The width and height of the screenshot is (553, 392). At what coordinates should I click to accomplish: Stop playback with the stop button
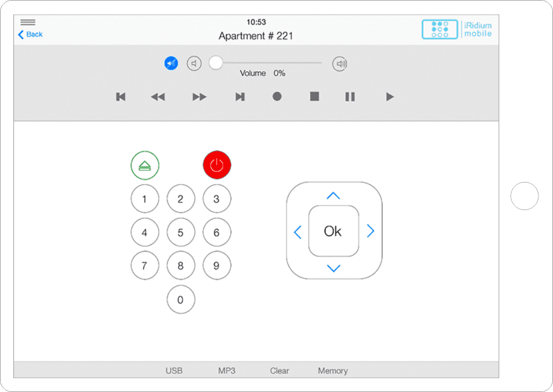(314, 97)
